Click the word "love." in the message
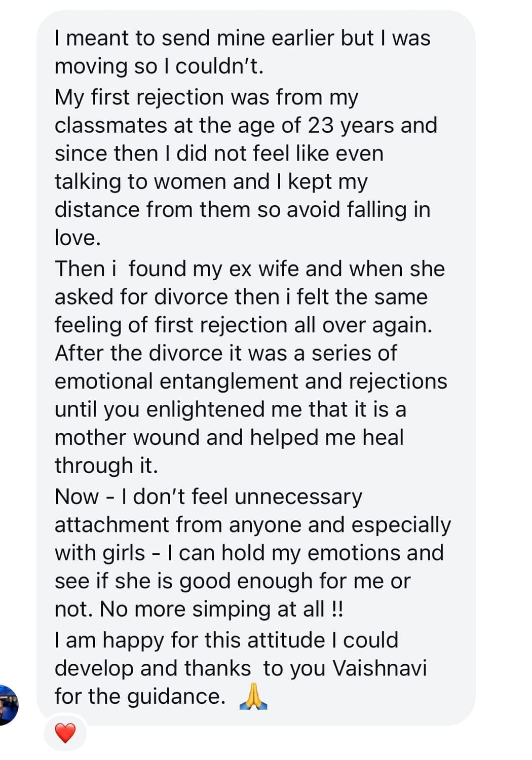 pyautogui.click(x=78, y=238)
